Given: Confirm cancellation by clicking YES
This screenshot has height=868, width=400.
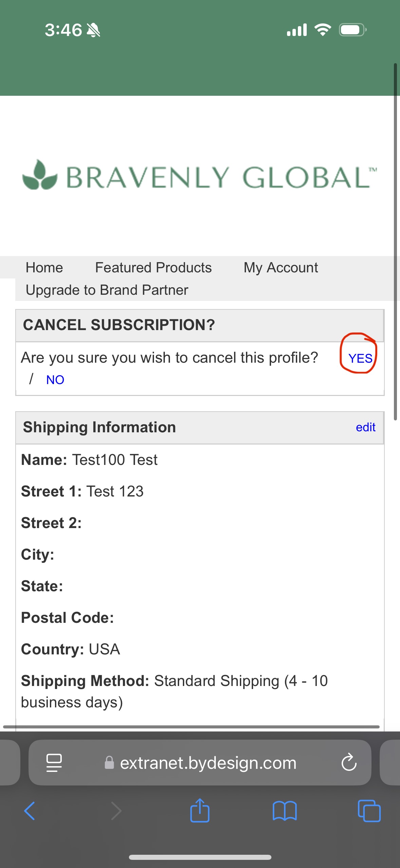Looking at the screenshot, I should tap(360, 358).
